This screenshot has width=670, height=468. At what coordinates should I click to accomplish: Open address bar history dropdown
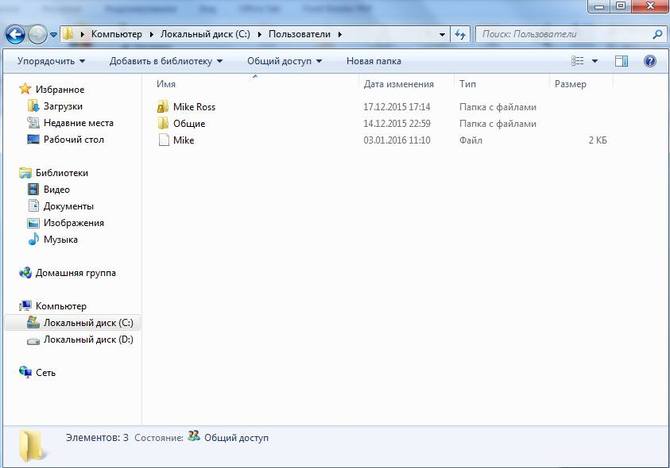442,35
